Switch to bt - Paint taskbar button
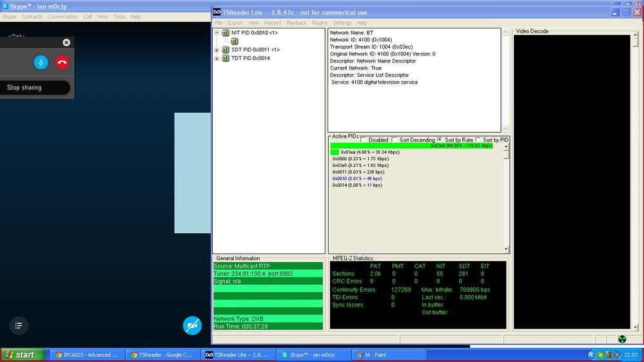The height and width of the screenshot is (362, 644). 389,355
